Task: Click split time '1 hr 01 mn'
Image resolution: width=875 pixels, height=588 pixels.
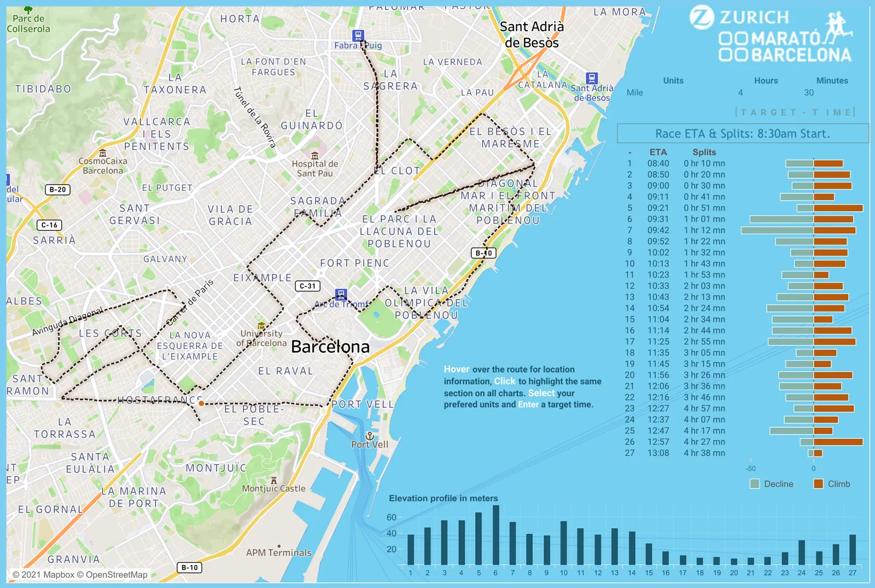Action: tap(704, 219)
